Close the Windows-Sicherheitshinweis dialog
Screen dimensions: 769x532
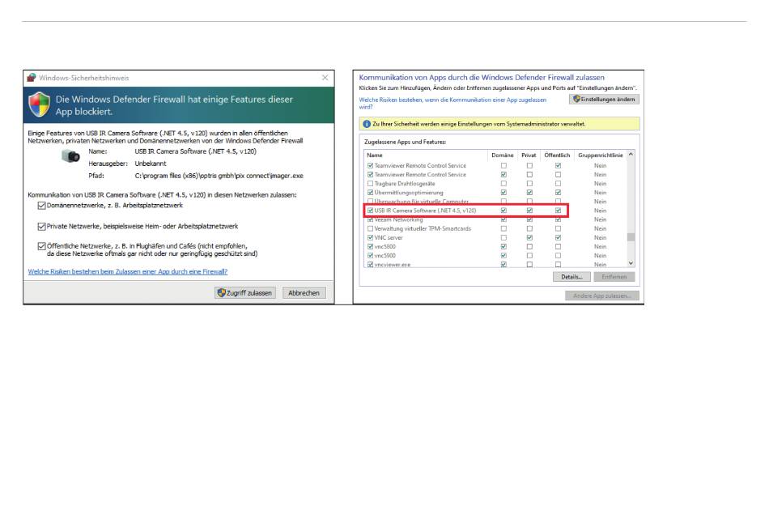tap(325, 78)
